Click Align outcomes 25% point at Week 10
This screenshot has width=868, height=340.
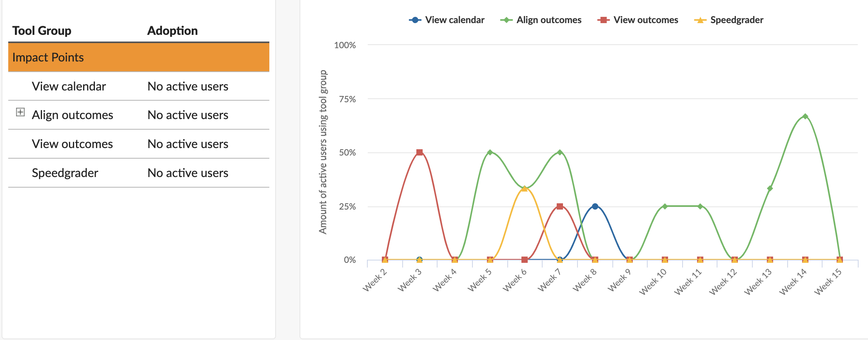click(665, 206)
